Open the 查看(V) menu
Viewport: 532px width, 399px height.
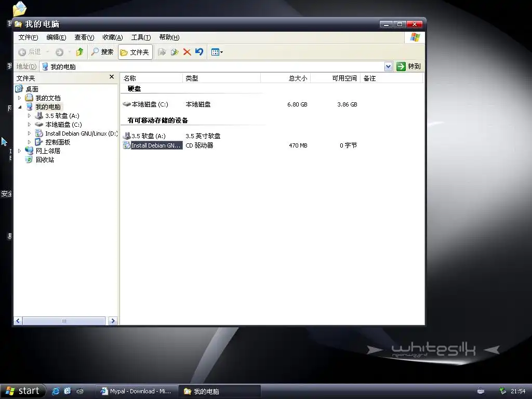tap(84, 37)
